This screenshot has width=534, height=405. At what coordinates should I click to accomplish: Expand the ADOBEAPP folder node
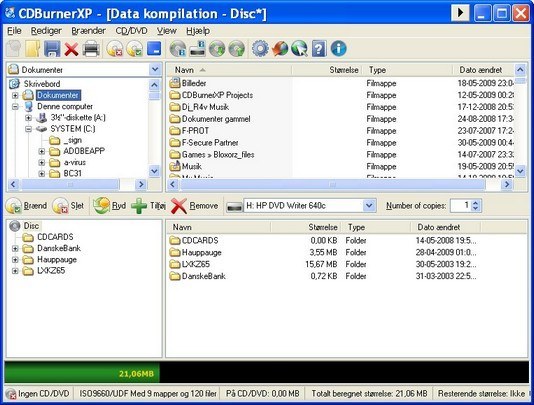pos(42,151)
